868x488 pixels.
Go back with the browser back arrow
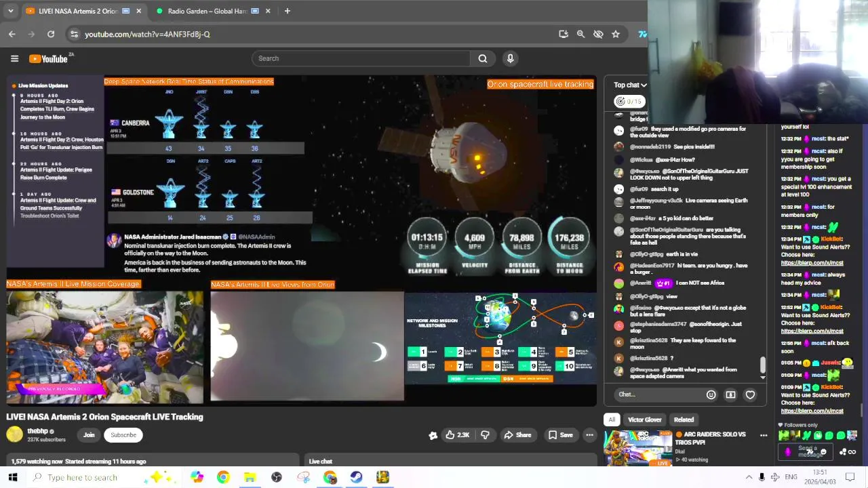point(12,34)
